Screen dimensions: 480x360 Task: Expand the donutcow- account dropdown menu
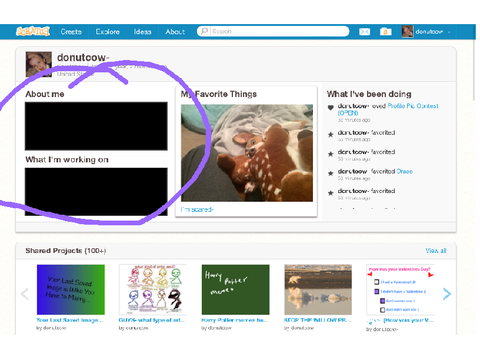449,32
